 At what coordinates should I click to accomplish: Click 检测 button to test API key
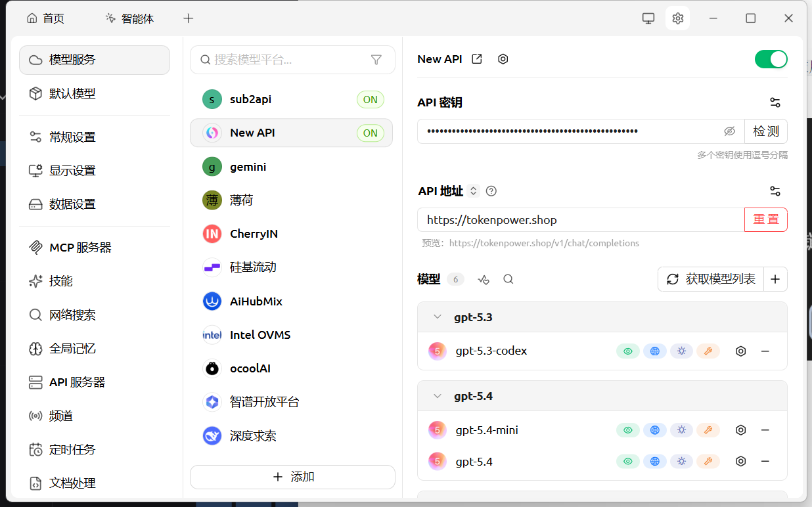tap(766, 131)
